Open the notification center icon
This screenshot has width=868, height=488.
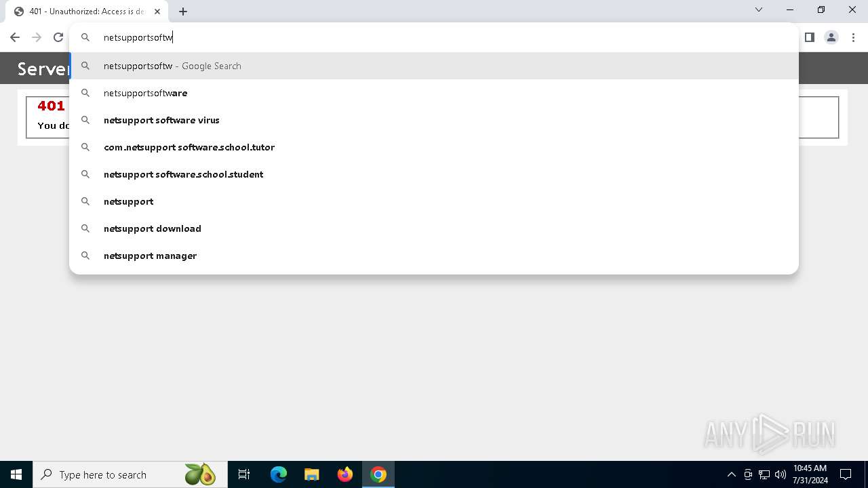[x=846, y=474]
